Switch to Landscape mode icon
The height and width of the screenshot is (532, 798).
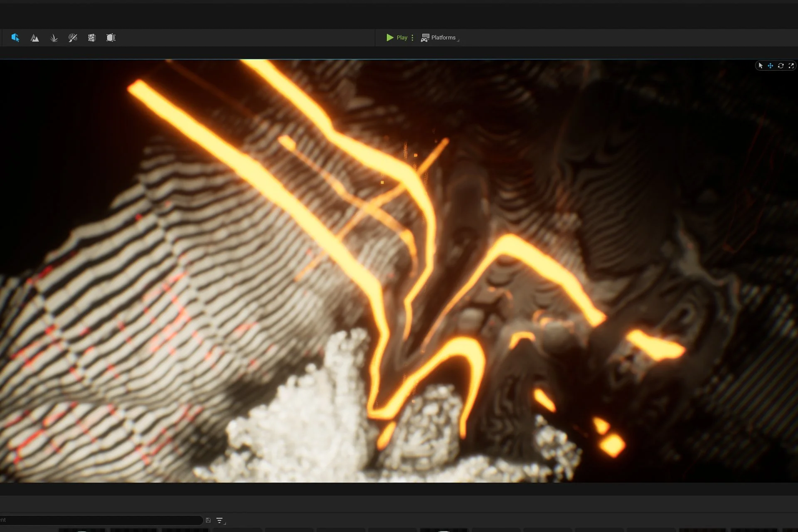pos(35,38)
